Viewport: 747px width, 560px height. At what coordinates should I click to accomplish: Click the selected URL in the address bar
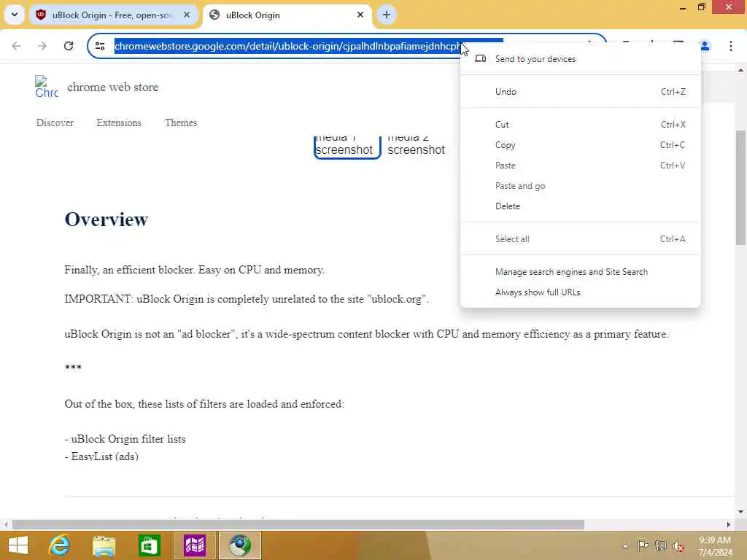[287, 46]
